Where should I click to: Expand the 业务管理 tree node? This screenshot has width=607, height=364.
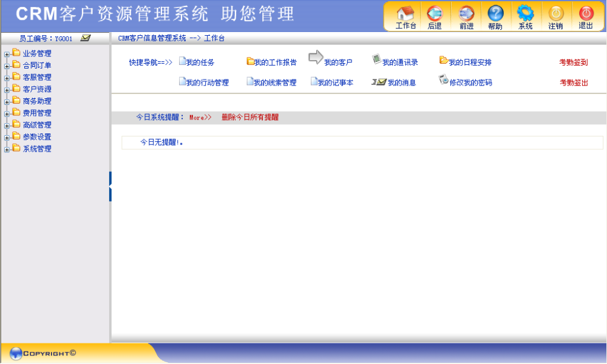pyautogui.click(x=7, y=55)
